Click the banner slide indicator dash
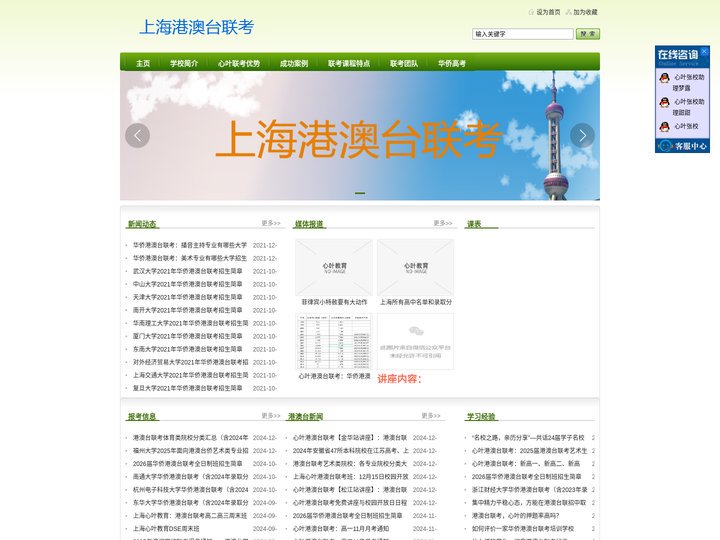The height and width of the screenshot is (540, 720). pos(360,193)
